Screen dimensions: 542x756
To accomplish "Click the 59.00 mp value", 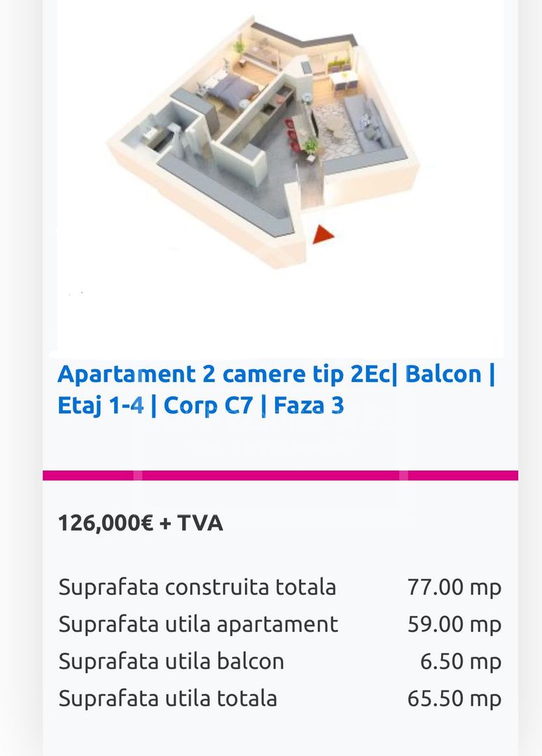I will click(454, 624).
